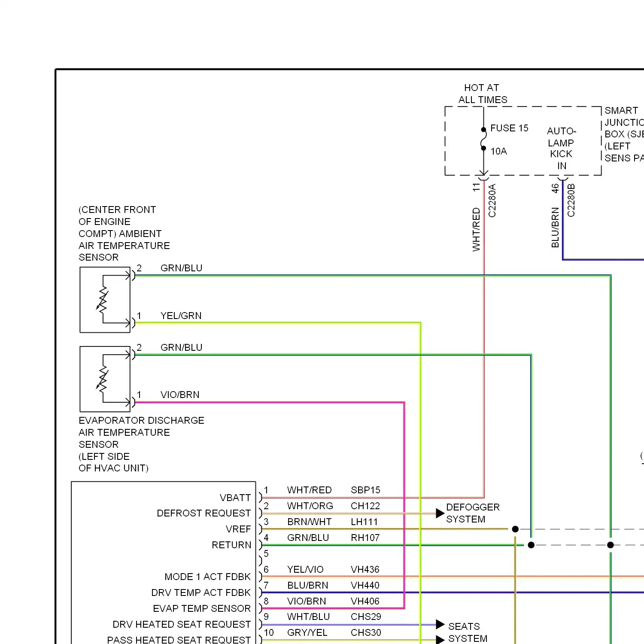Select the vertical 'BLU/BRN' wire label near C2280B
The image size is (644, 644).
[555, 228]
